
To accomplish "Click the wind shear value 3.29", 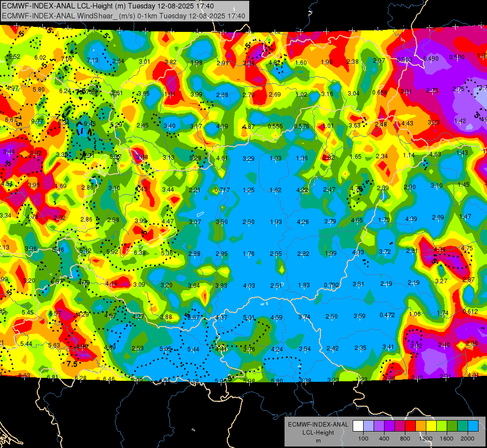I will tap(248, 159).
